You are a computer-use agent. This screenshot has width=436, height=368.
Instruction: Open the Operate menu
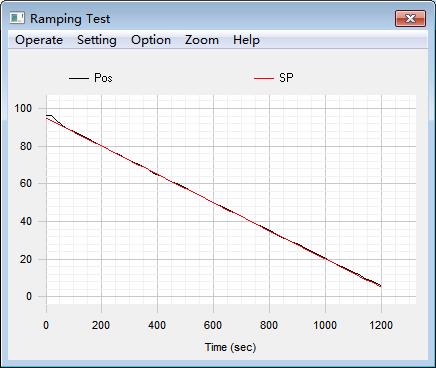coord(39,40)
